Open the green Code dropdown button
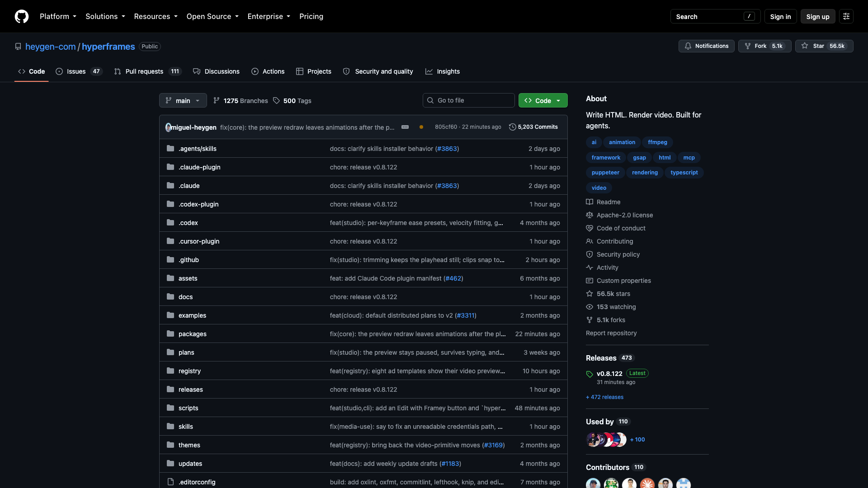Screen dimensions: 868x488 543,100
